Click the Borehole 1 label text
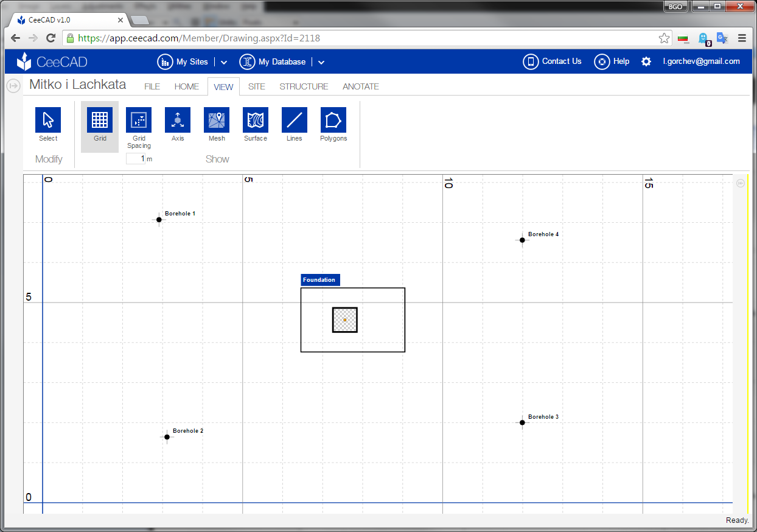 click(180, 214)
